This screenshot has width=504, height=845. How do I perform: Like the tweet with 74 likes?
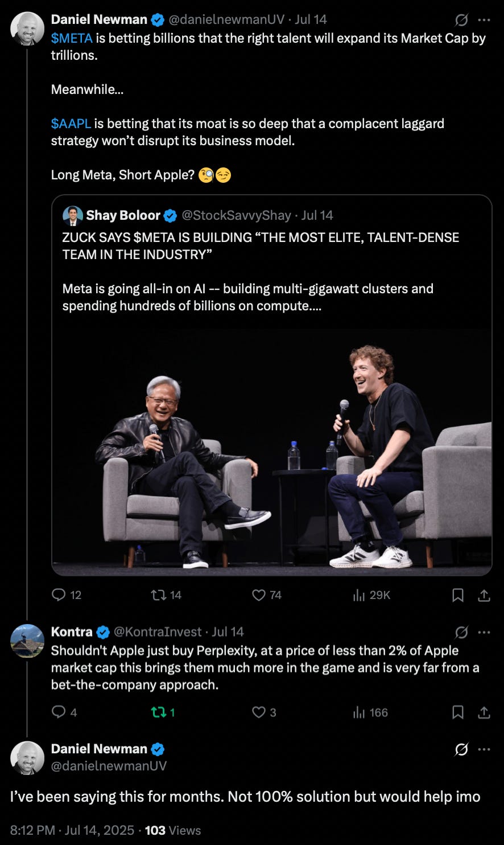259,595
